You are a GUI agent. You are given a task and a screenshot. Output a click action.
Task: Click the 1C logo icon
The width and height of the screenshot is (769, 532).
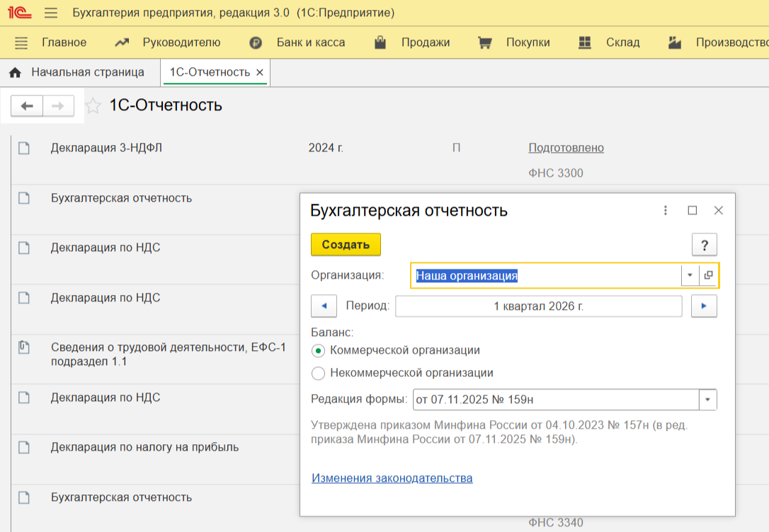[x=19, y=12]
